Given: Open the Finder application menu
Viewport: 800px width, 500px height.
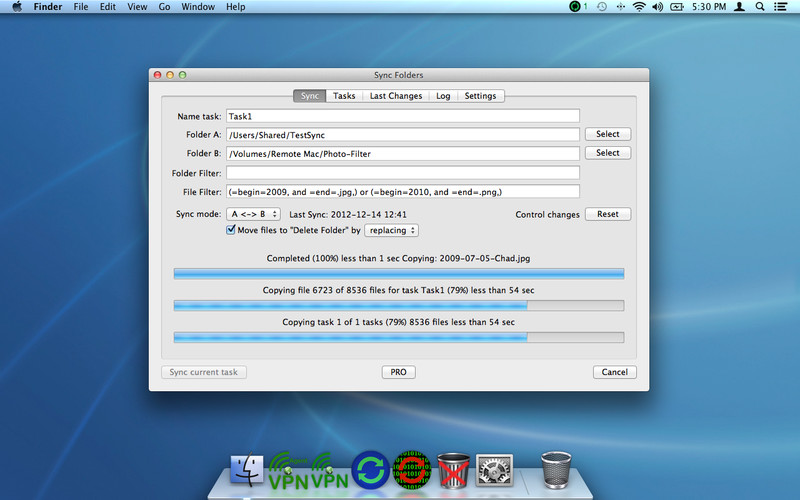Looking at the screenshot, I should click(47, 7).
